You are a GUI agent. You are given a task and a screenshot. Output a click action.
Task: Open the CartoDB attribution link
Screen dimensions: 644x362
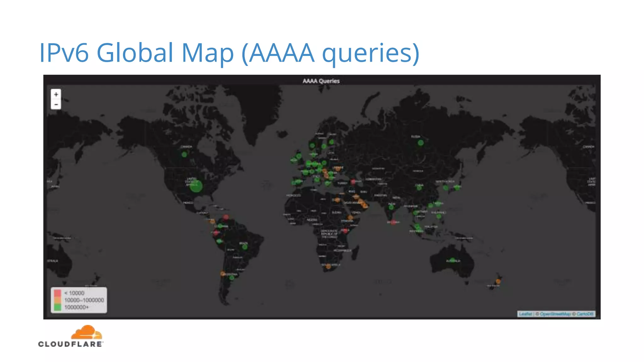[585, 314]
